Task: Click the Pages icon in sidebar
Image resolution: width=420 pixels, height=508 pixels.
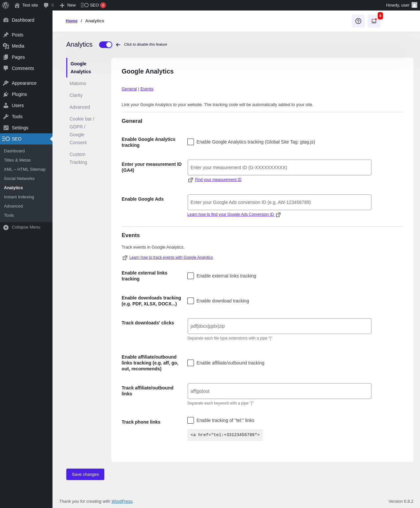Action: click(x=6, y=57)
